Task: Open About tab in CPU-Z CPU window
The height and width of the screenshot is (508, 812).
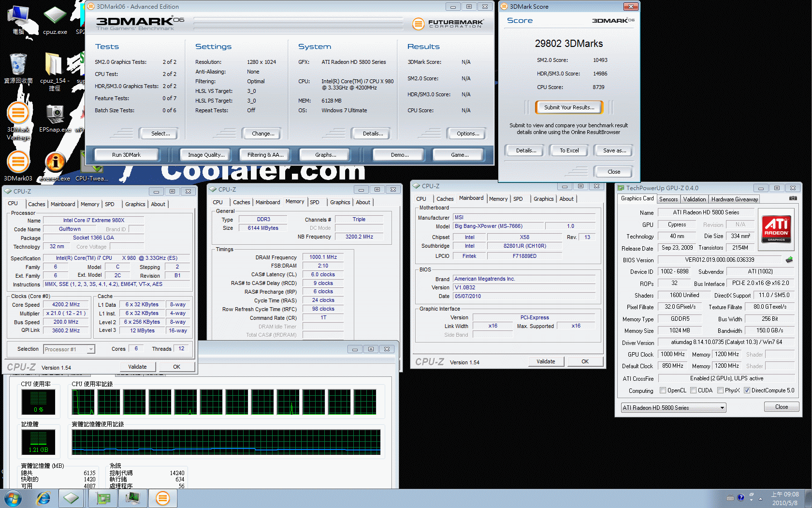Action: pos(158,204)
